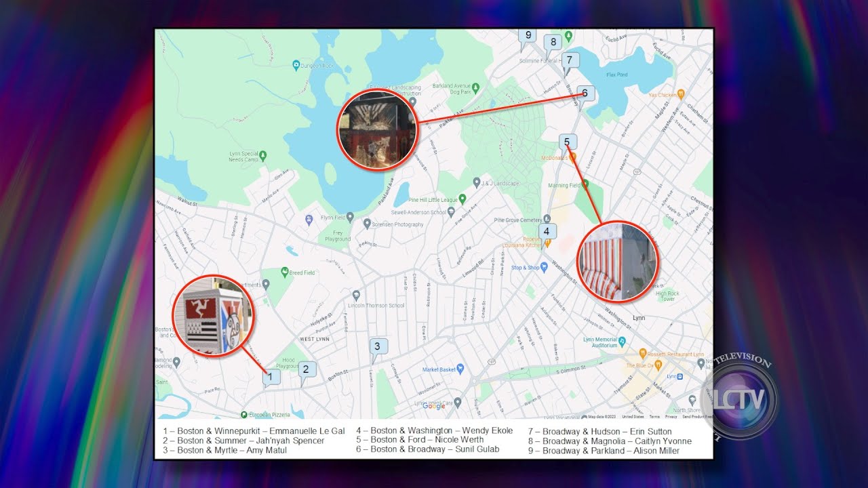Click legend entry '3 – Boston & Myrtle – Amy Matul'
The image size is (868, 488).
225,450
